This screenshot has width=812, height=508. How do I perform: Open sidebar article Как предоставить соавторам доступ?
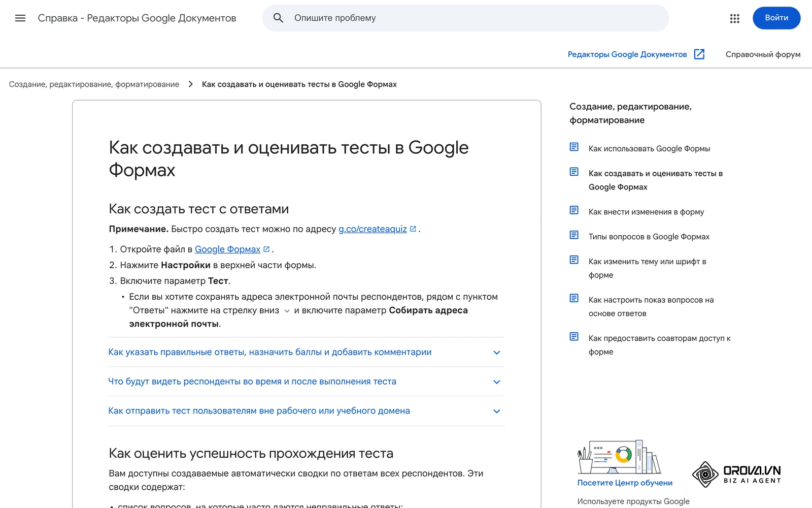[x=659, y=345]
